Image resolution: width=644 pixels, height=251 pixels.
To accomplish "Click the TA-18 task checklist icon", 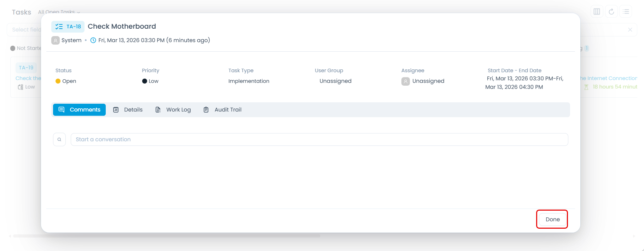I will point(59,27).
